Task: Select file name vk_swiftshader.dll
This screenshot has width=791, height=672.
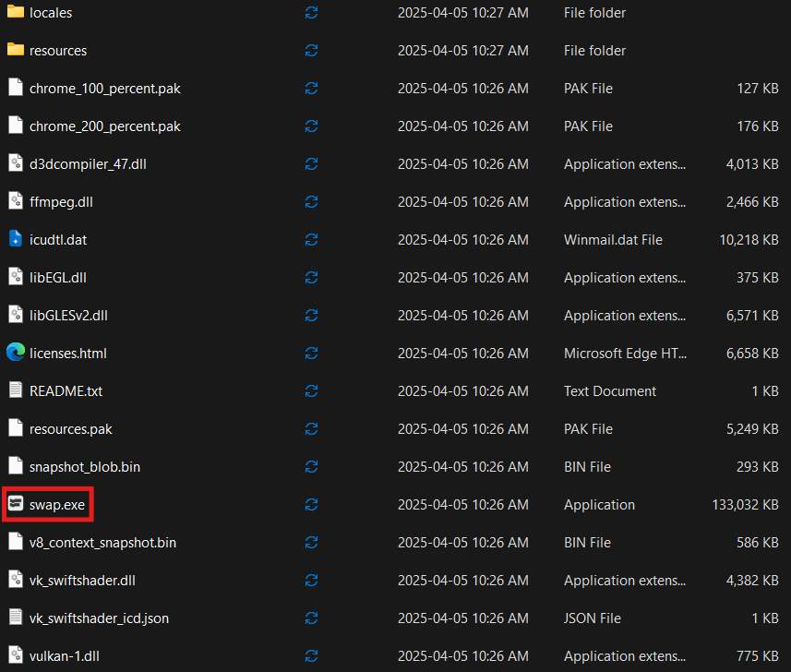Action: click(x=82, y=581)
